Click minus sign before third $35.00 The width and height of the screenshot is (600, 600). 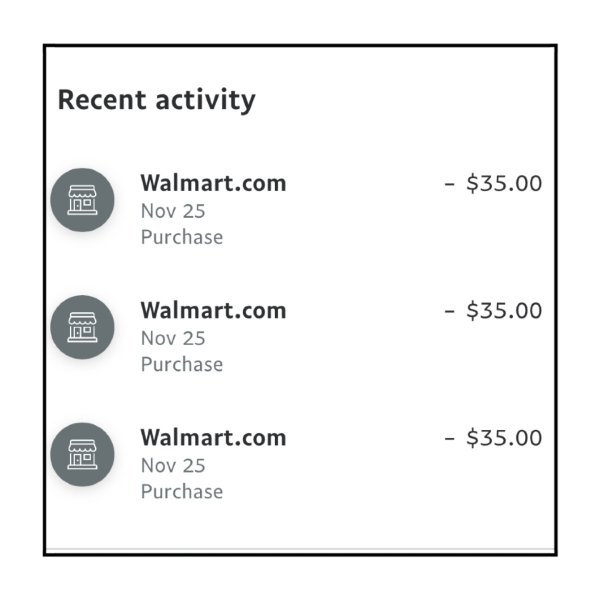click(450, 439)
